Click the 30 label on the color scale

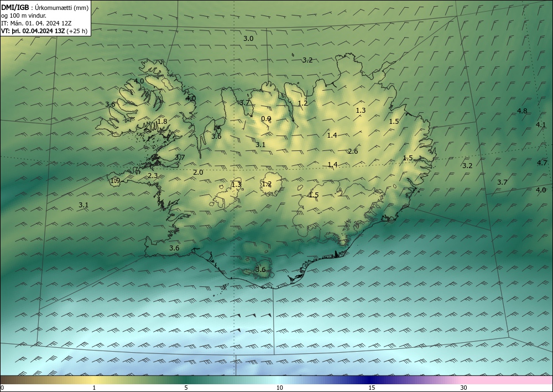(x=464, y=388)
